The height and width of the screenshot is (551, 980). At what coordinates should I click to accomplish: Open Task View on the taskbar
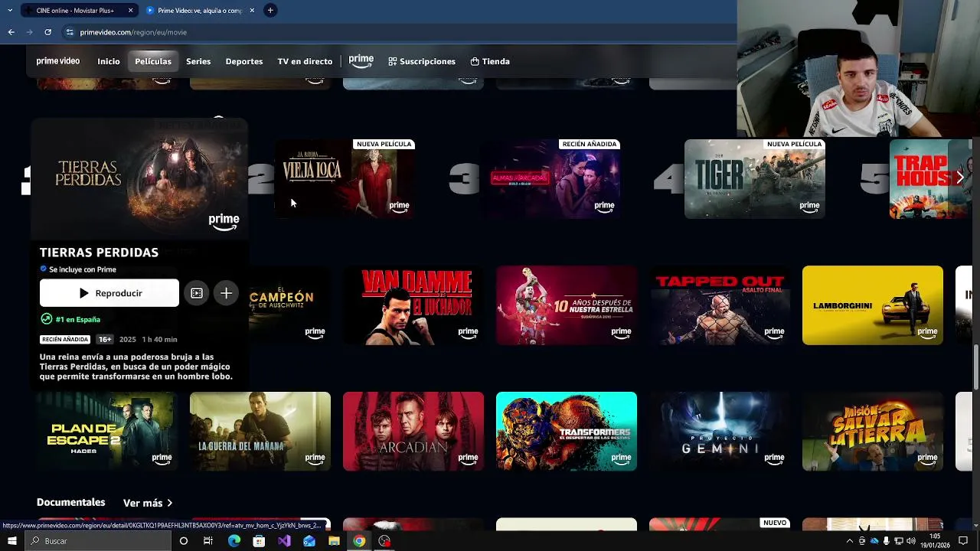[208, 541]
